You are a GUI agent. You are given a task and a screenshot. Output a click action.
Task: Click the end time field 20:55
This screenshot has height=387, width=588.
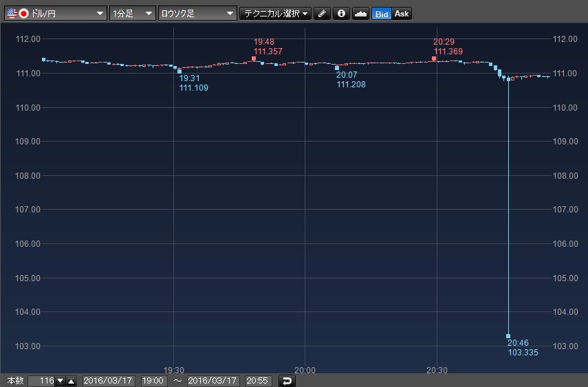[258, 381]
